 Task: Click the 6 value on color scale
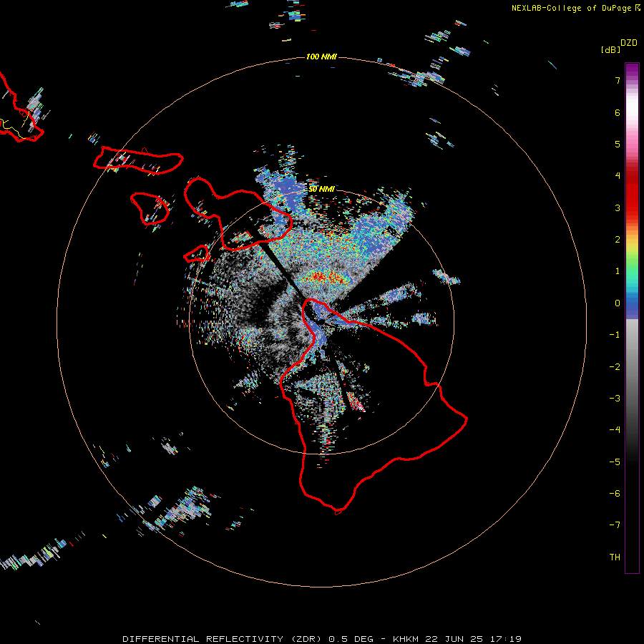click(618, 113)
